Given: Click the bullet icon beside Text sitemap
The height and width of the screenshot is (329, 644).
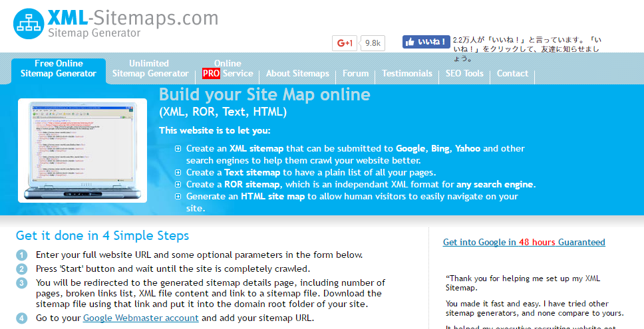Looking at the screenshot, I should (178, 172).
